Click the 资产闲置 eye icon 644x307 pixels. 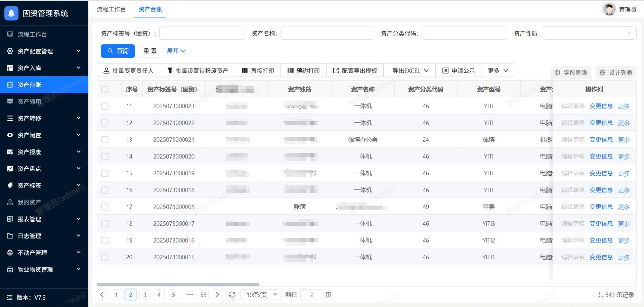10,135
